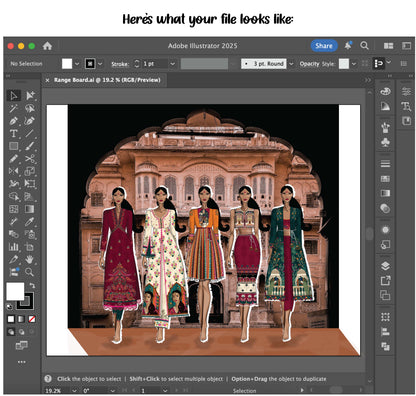Open search with magnifier icon in title bar
This screenshot has height=396, width=416.
point(364,46)
